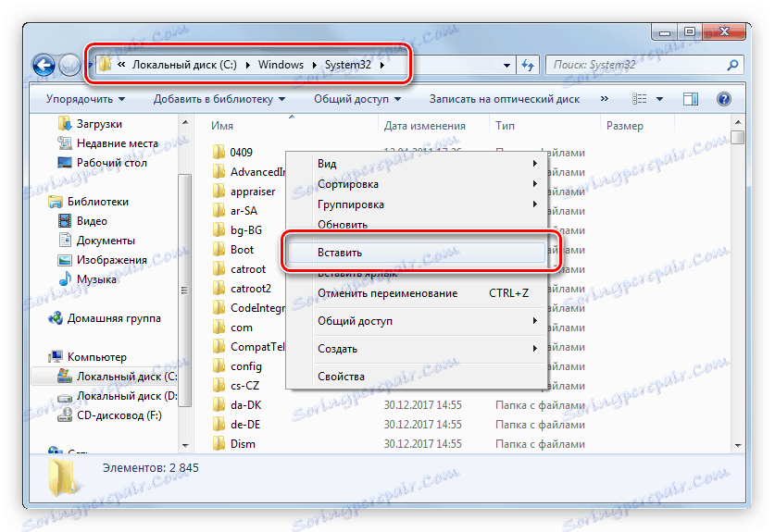
Task: Expand breadcrumb arrow after System32
Action: (382, 65)
